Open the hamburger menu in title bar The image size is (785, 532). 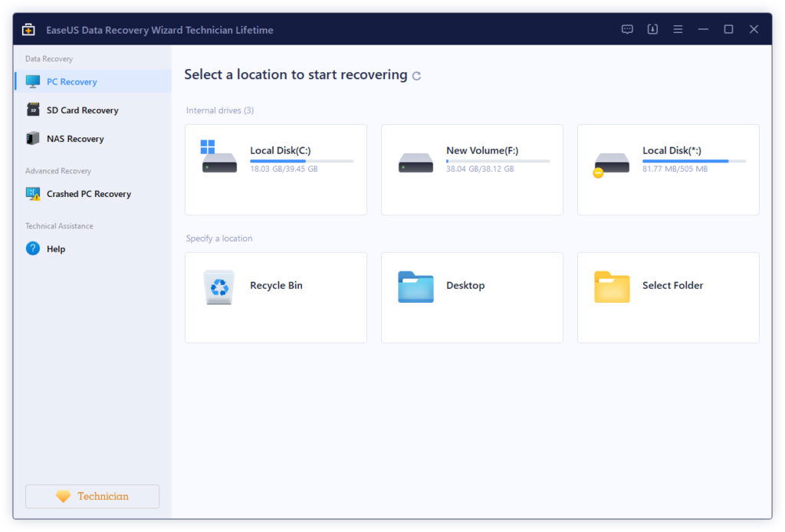pyautogui.click(x=678, y=30)
